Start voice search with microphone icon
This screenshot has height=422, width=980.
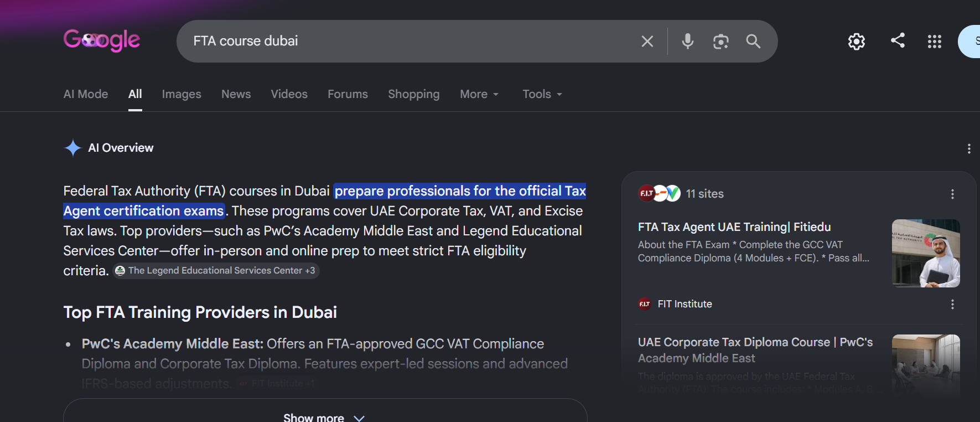pyautogui.click(x=687, y=41)
